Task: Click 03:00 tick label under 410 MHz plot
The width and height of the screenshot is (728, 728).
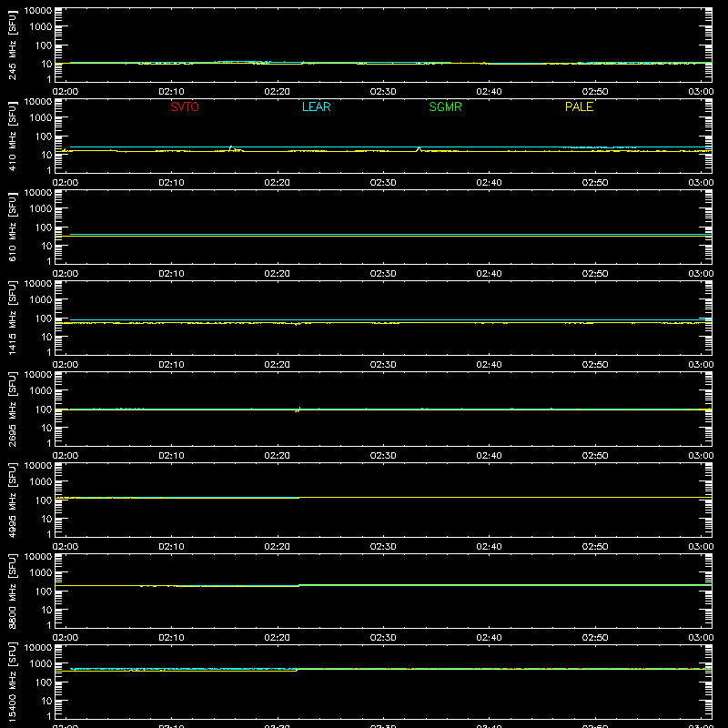Action: pyautogui.click(x=701, y=183)
